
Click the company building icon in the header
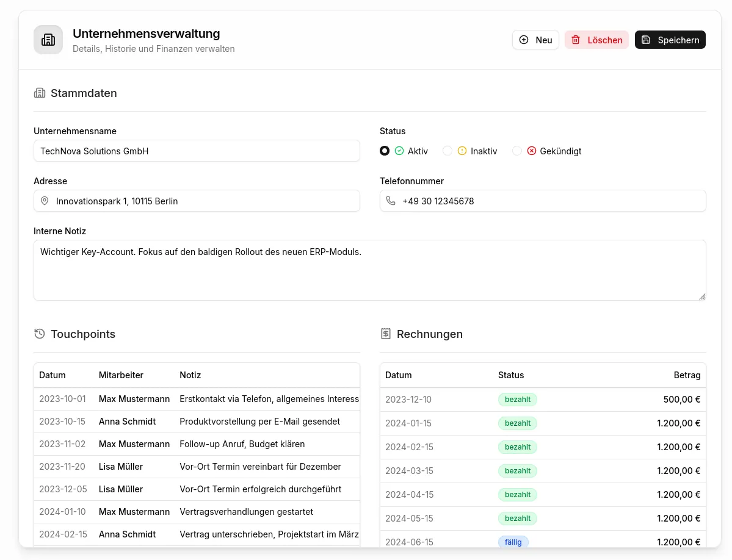pyautogui.click(x=48, y=40)
